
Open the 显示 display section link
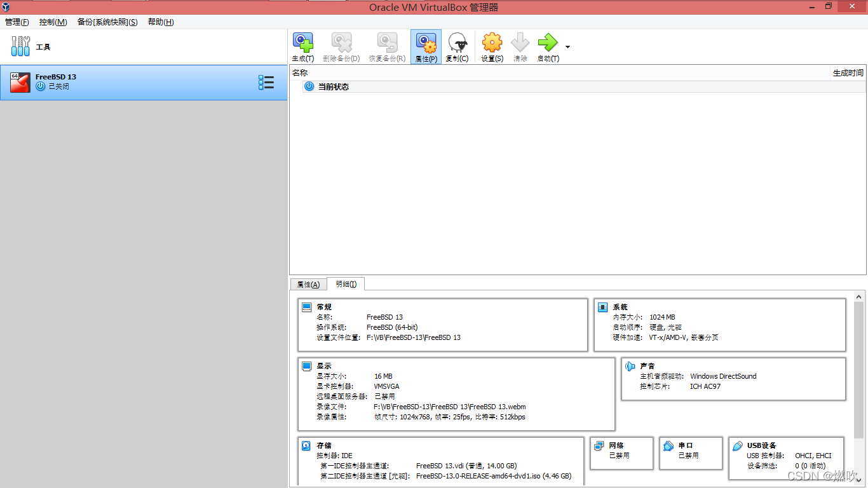(x=324, y=366)
